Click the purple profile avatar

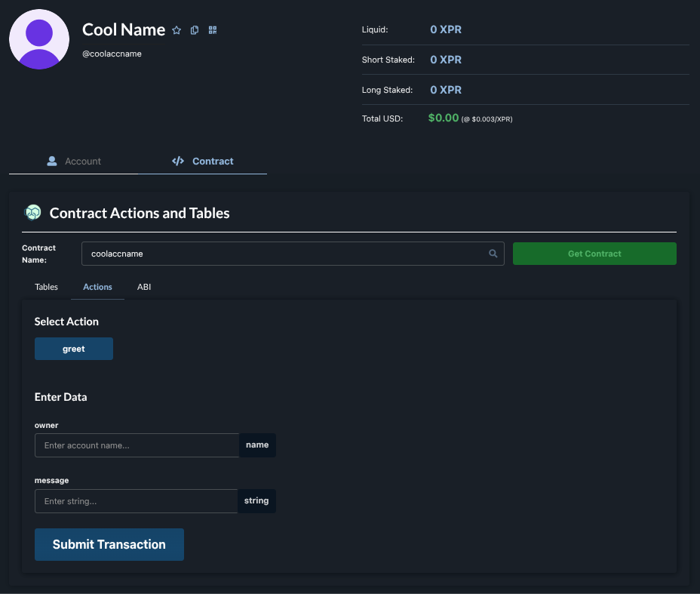(x=39, y=39)
